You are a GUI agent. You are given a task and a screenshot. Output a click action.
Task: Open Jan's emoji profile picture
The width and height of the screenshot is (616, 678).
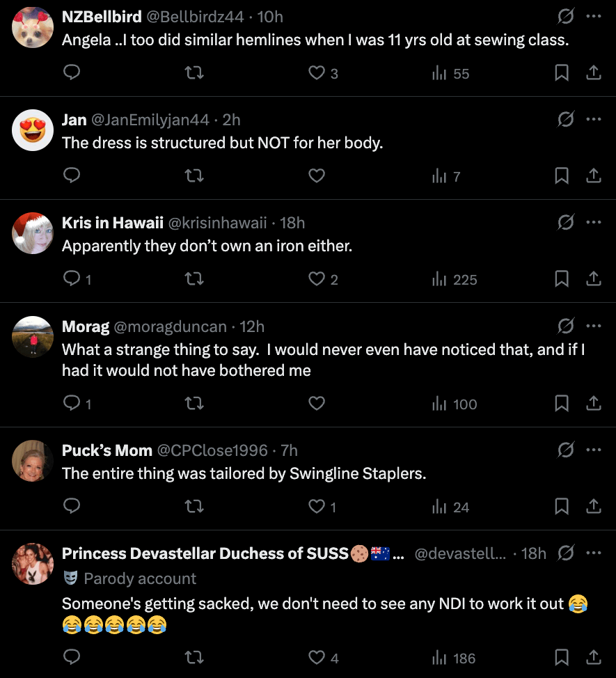(x=33, y=130)
